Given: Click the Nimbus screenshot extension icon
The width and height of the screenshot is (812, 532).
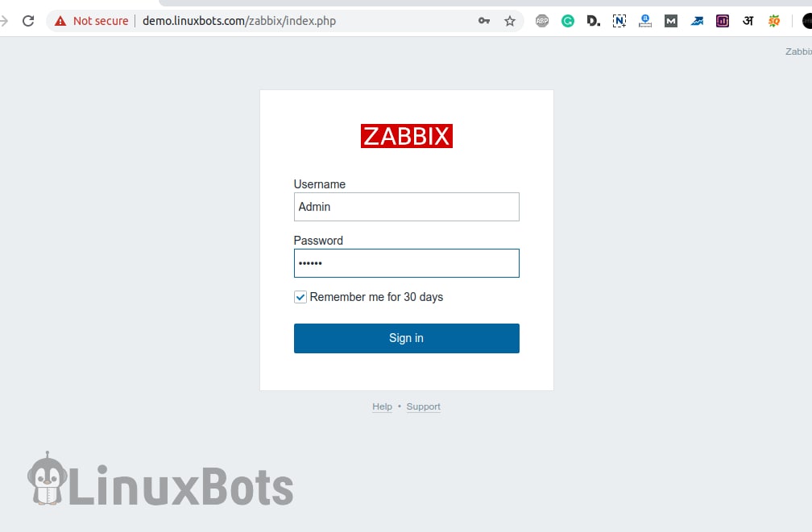Looking at the screenshot, I should 619,20.
